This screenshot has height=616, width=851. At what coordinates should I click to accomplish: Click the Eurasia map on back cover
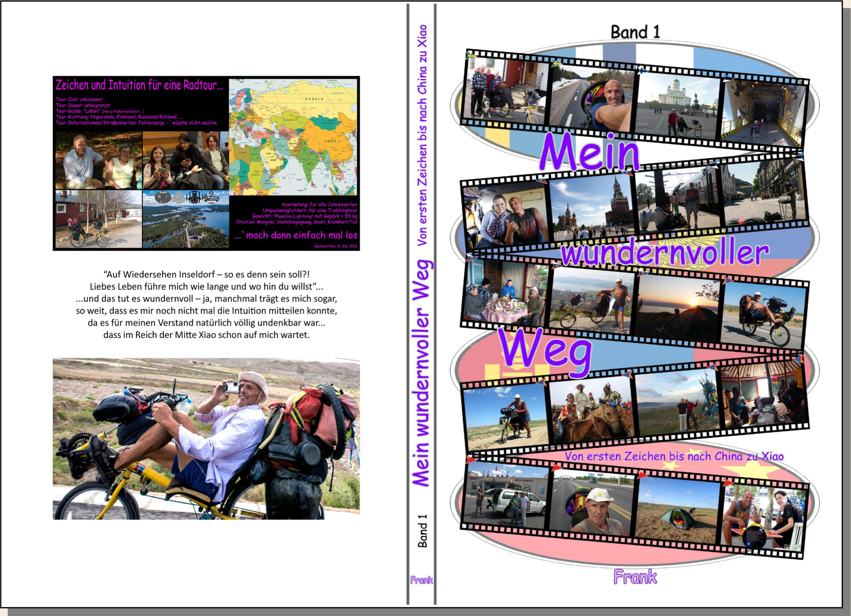click(x=293, y=136)
